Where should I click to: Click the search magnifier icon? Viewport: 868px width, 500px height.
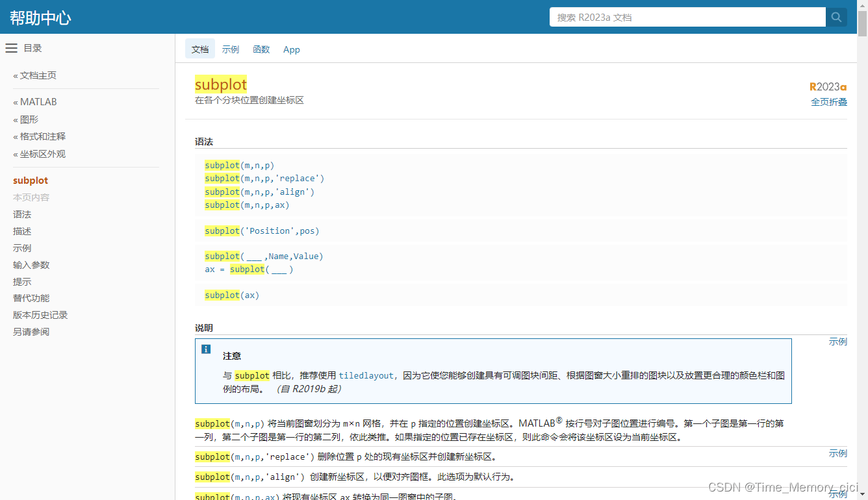pyautogui.click(x=836, y=17)
